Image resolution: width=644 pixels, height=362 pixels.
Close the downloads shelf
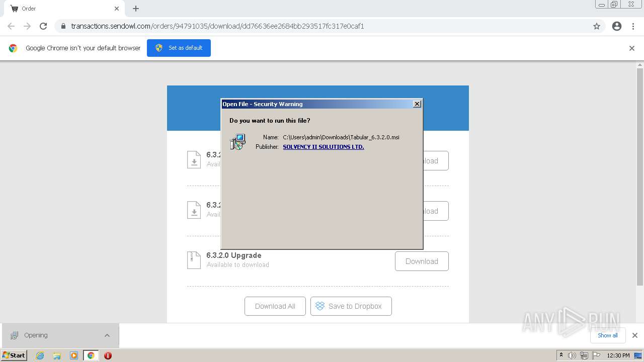635,335
